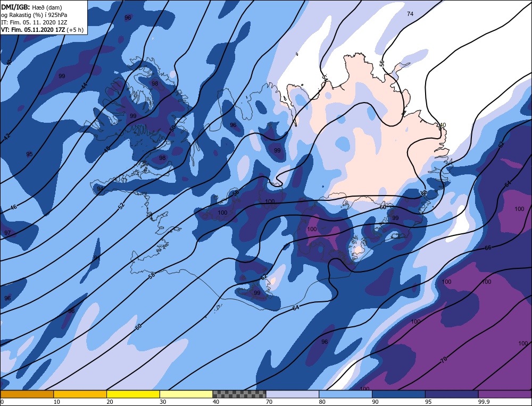The height and width of the screenshot is (406, 532).
Task: Click the legend scale label '10'
Action: pos(57,402)
